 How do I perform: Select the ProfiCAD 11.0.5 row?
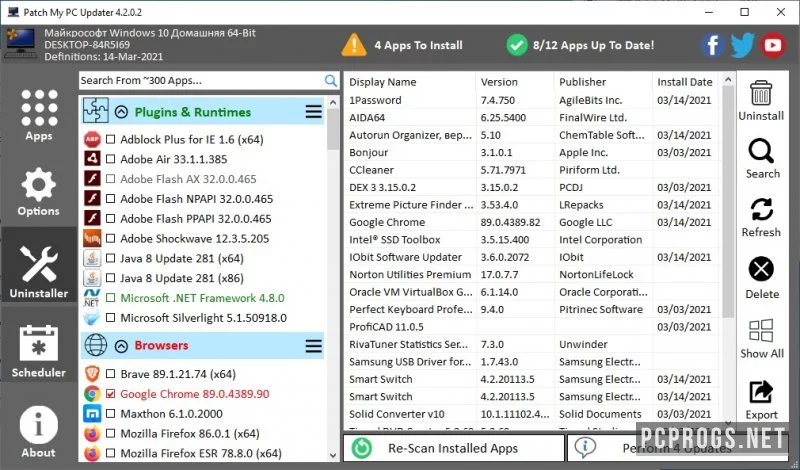click(x=532, y=327)
